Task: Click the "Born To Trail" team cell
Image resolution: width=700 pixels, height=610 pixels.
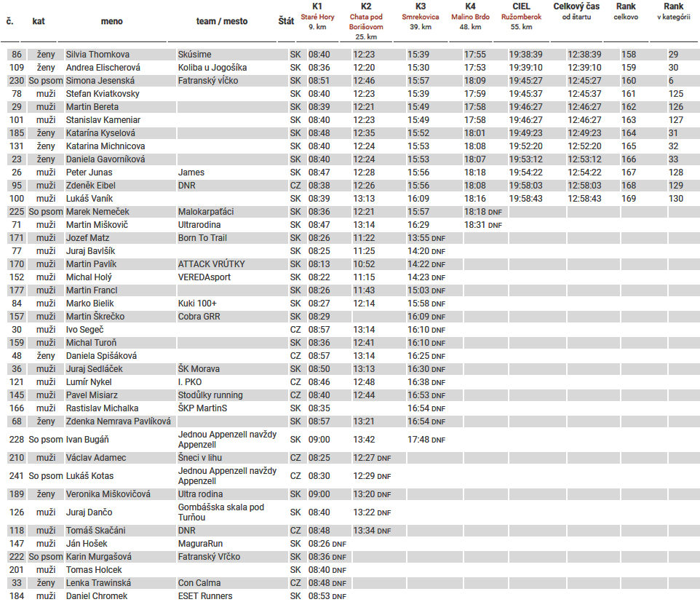Action: pos(202,238)
